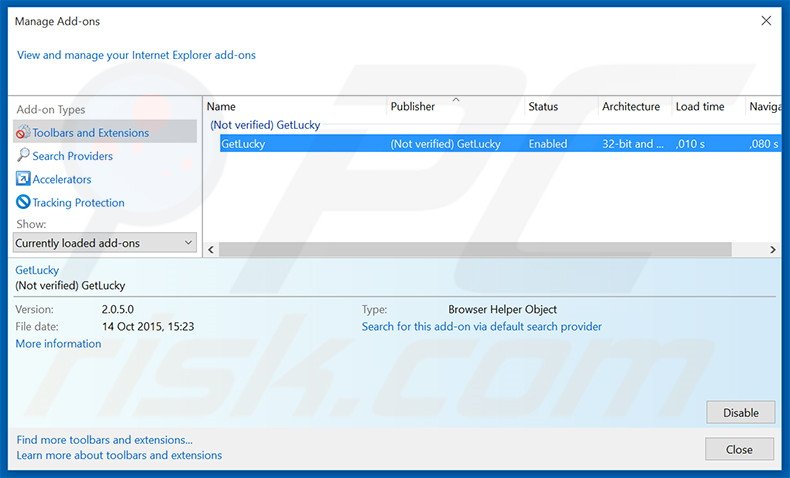The image size is (790, 478).
Task: Open the Currently loaded add-ons dropdown
Action: (105, 243)
